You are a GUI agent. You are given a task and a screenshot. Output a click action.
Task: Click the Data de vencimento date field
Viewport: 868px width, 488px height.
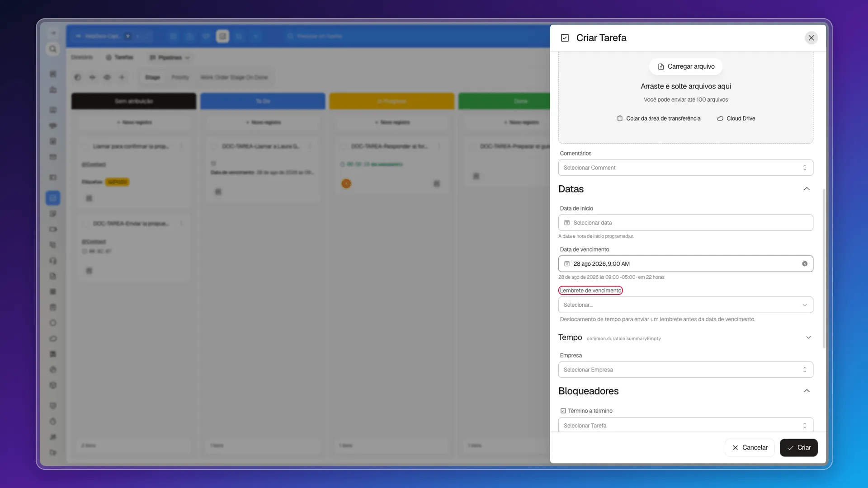pyautogui.click(x=685, y=264)
